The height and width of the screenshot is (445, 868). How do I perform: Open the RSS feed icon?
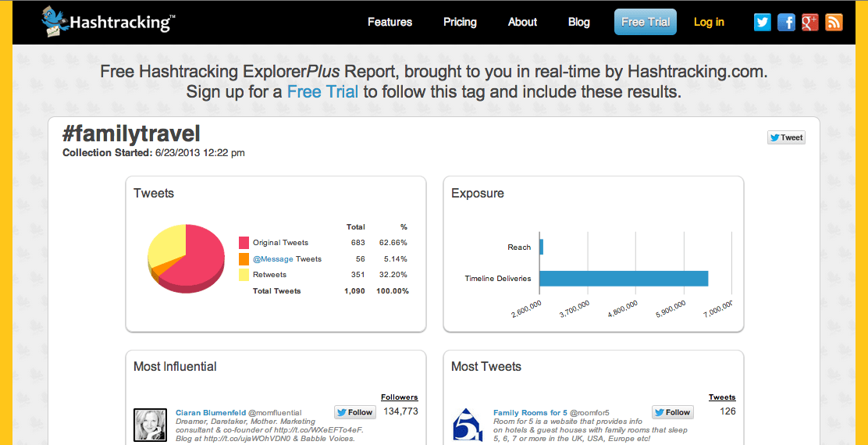point(834,22)
